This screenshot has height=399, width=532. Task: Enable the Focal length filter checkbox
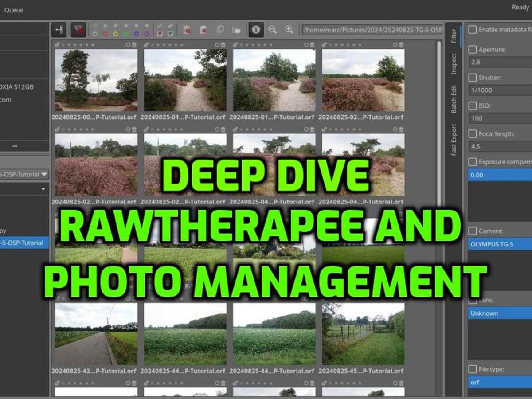[x=473, y=133]
